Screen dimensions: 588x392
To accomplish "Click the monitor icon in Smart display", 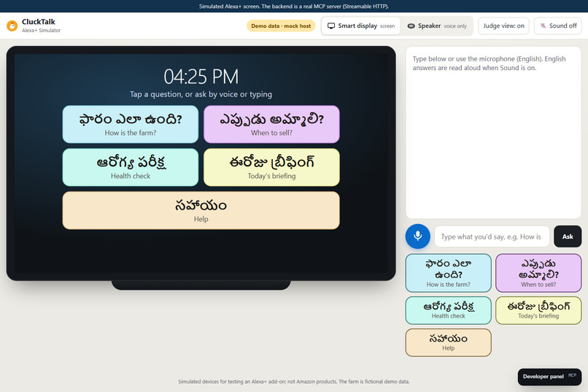I will (330, 26).
